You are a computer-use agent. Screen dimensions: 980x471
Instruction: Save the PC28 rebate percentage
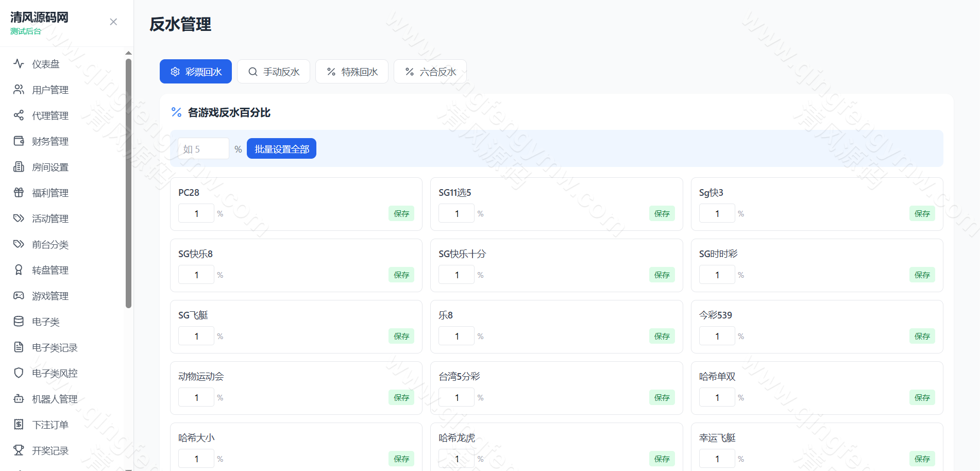pyautogui.click(x=401, y=213)
